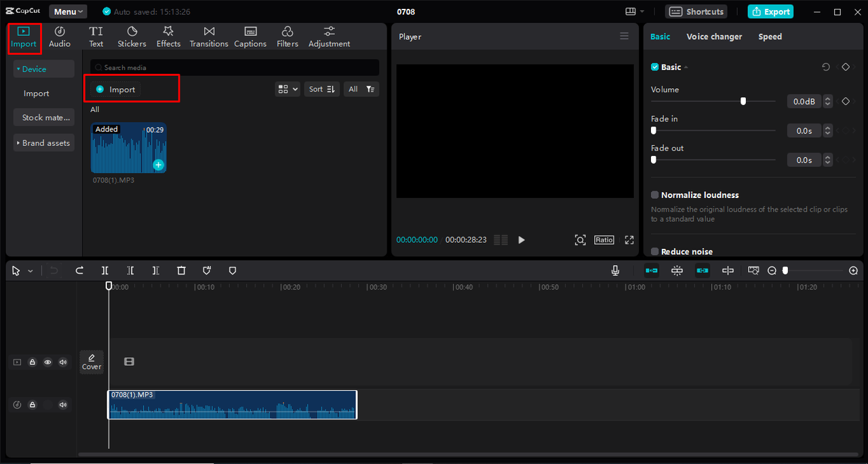Viewport: 868px width, 464px height.
Task: Open the Menu dropdown
Action: coord(68,12)
